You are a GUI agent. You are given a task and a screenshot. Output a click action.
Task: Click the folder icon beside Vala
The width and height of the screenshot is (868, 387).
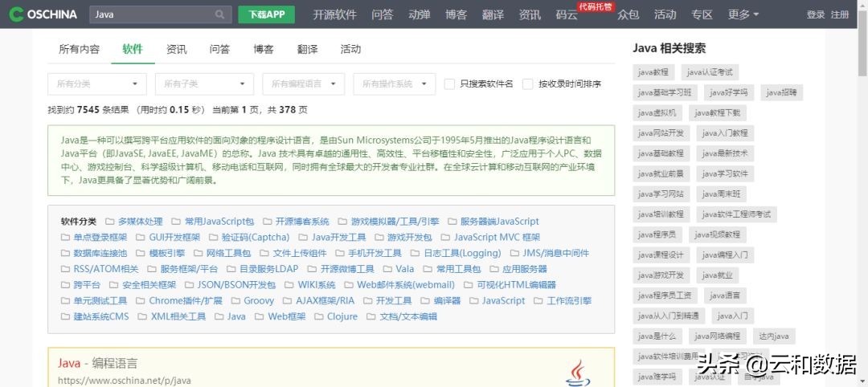387,269
